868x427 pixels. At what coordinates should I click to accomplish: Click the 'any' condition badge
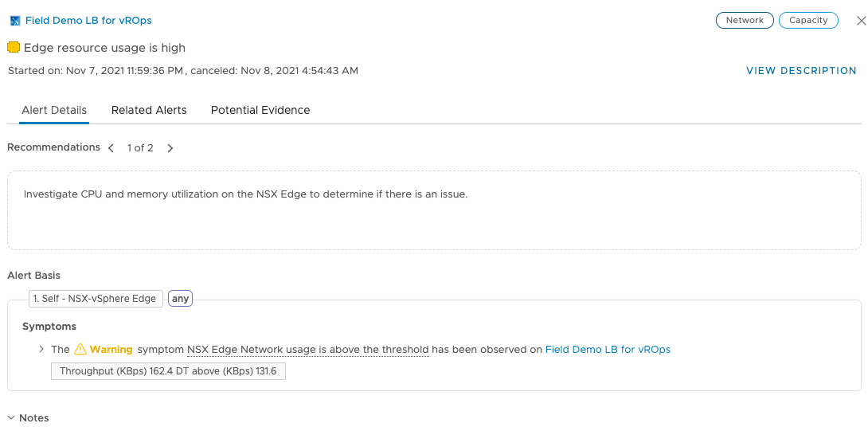click(x=181, y=299)
